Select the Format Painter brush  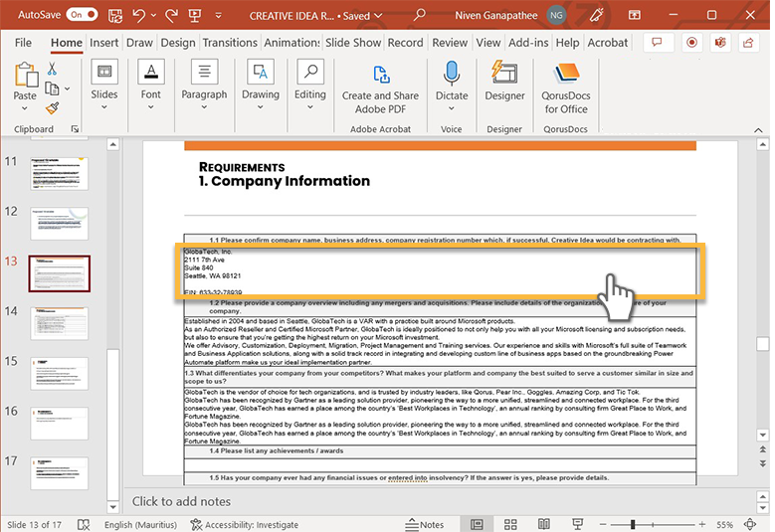coord(52,108)
